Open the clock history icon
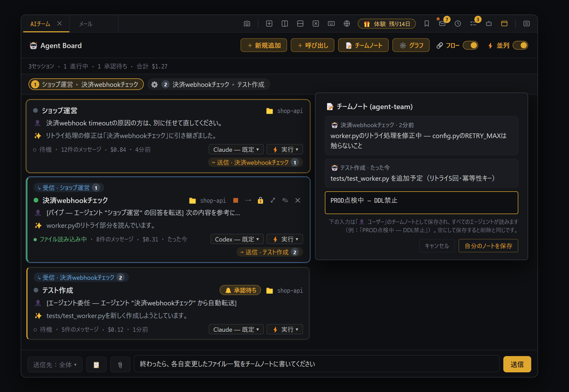This screenshot has height=392, width=569. click(458, 24)
